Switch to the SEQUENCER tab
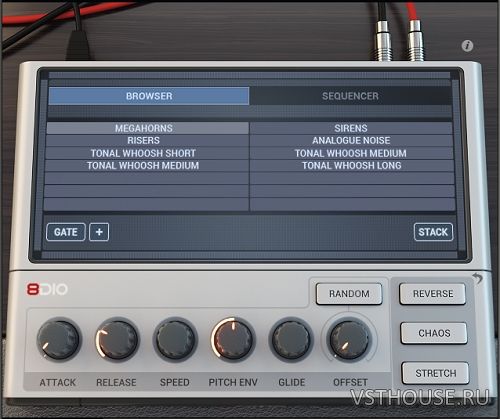The height and width of the screenshot is (419, 500). point(350,96)
